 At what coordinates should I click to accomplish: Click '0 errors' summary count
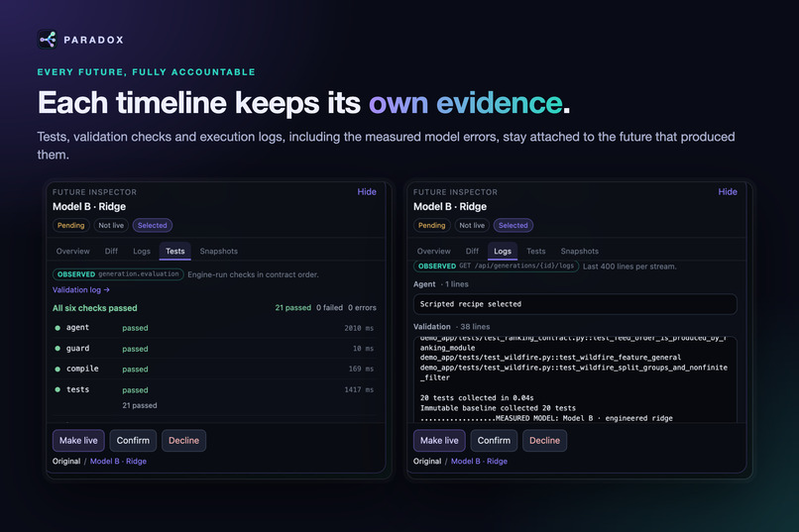coord(362,307)
